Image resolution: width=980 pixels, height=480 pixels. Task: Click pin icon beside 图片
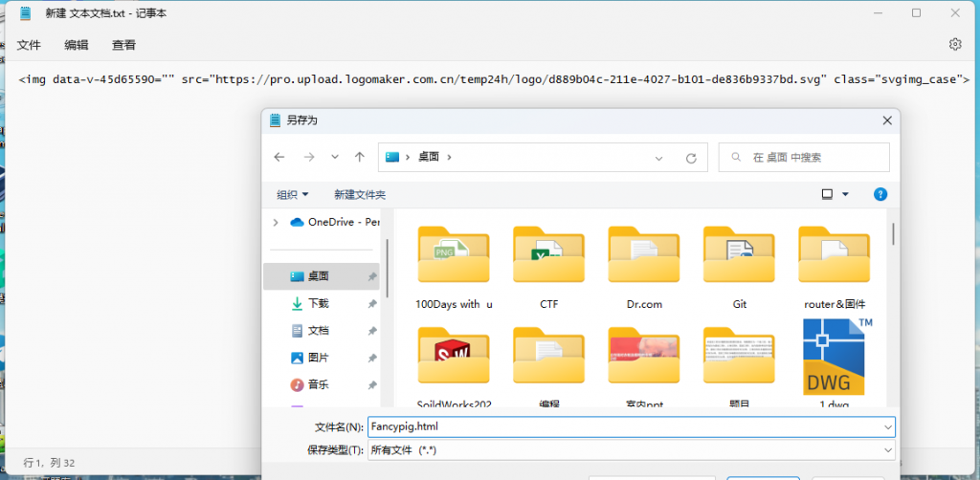point(372,359)
